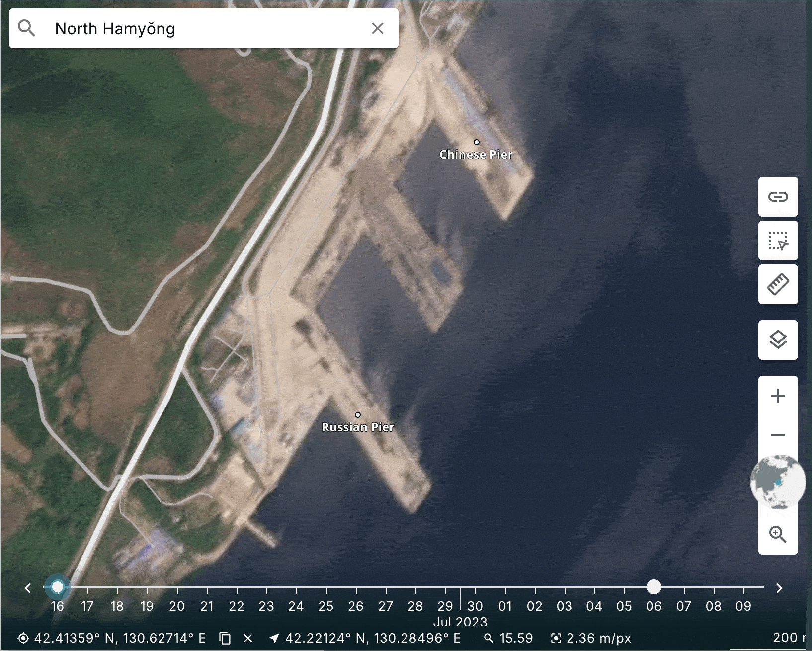This screenshot has height=651, width=812.
Task: Click the search magnifier icon
Action: tap(26, 28)
